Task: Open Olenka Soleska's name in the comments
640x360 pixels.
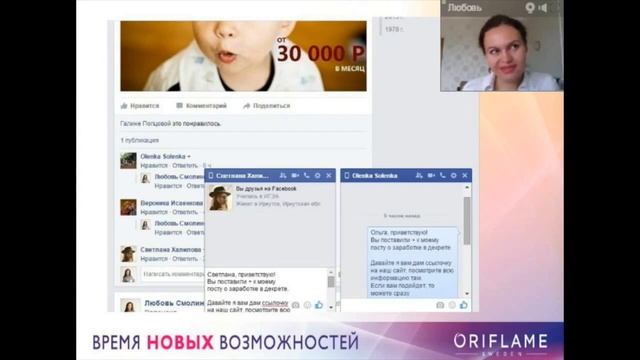Action: click(163, 156)
